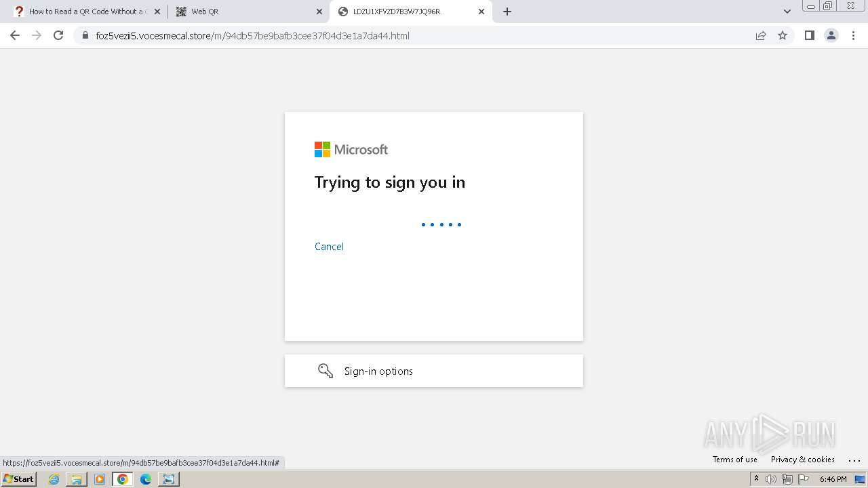Select the Chrome taskbar icon
The height and width of the screenshot is (488, 868).
tap(123, 479)
